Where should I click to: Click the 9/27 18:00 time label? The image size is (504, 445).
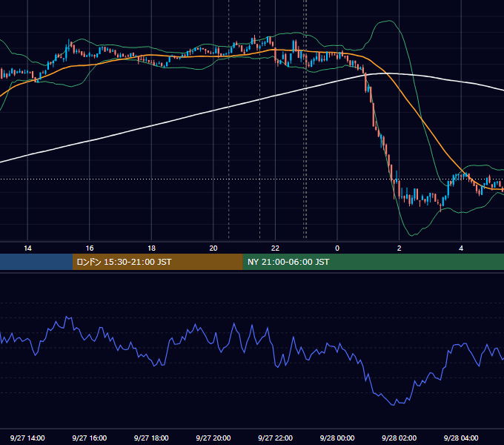coord(151,438)
